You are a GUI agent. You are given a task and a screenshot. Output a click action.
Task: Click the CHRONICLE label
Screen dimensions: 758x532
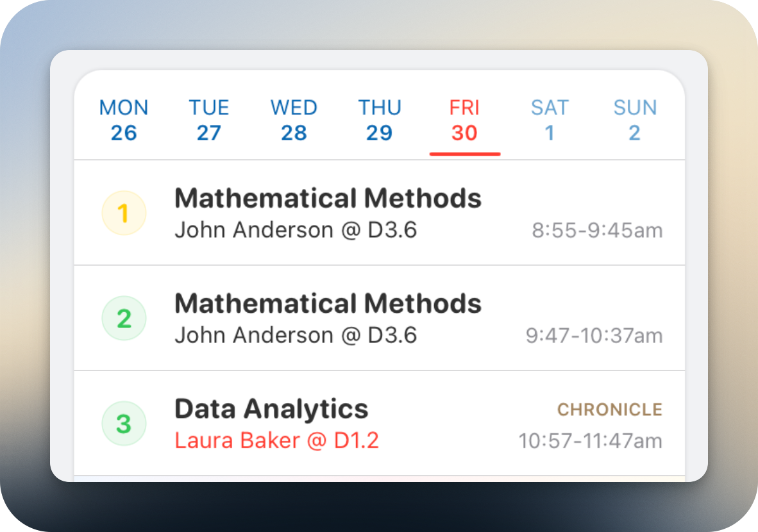pyautogui.click(x=609, y=410)
